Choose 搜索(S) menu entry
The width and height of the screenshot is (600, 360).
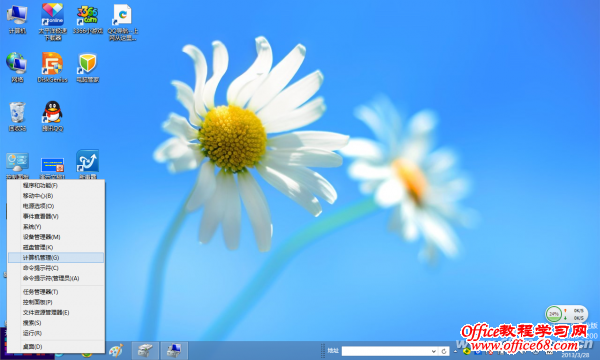(x=56, y=323)
